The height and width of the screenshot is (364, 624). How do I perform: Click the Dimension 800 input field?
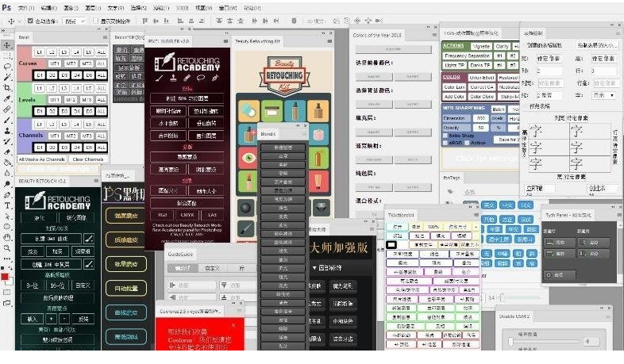(x=481, y=118)
